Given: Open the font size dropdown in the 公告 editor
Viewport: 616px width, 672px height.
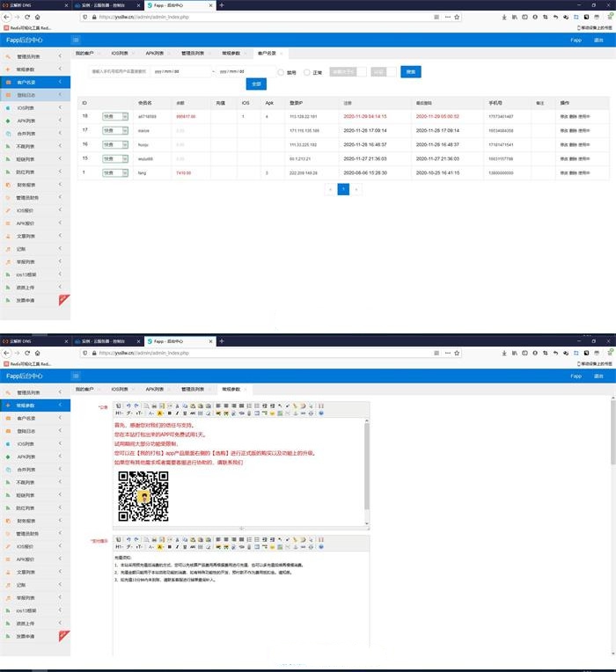Looking at the screenshot, I should [139, 413].
